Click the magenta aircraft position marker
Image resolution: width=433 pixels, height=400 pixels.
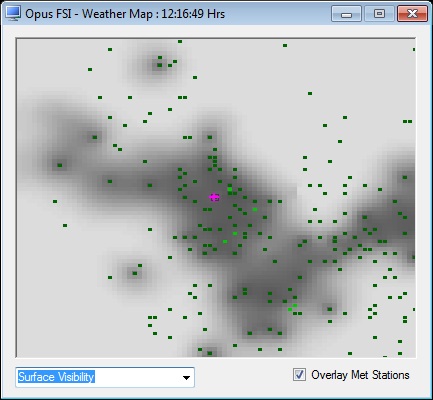point(214,197)
